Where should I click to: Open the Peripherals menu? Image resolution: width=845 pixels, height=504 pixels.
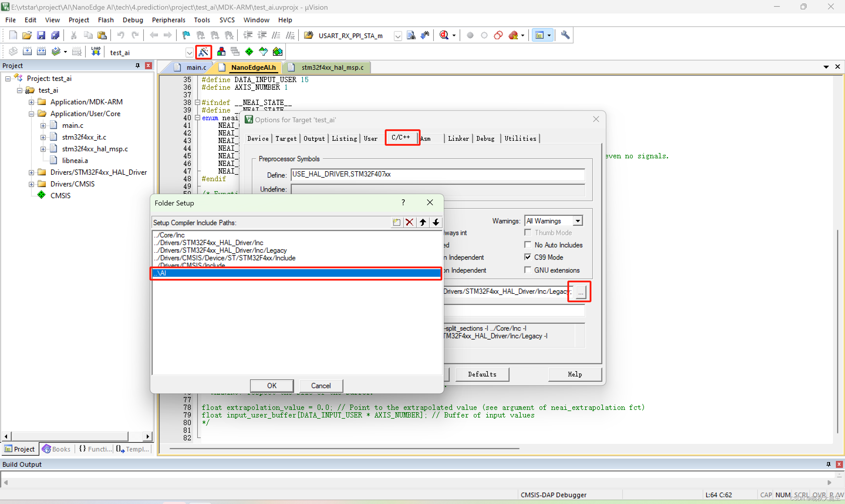click(x=168, y=20)
